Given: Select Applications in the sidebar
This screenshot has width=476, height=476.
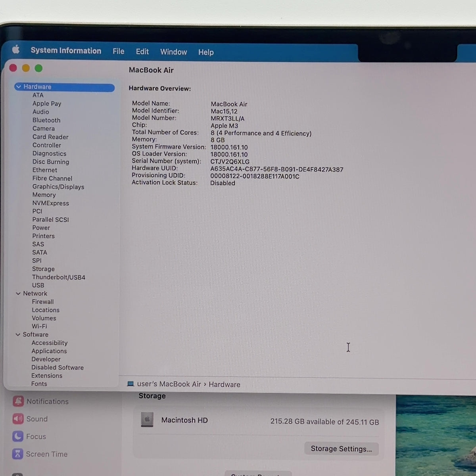Looking at the screenshot, I should [x=49, y=351].
